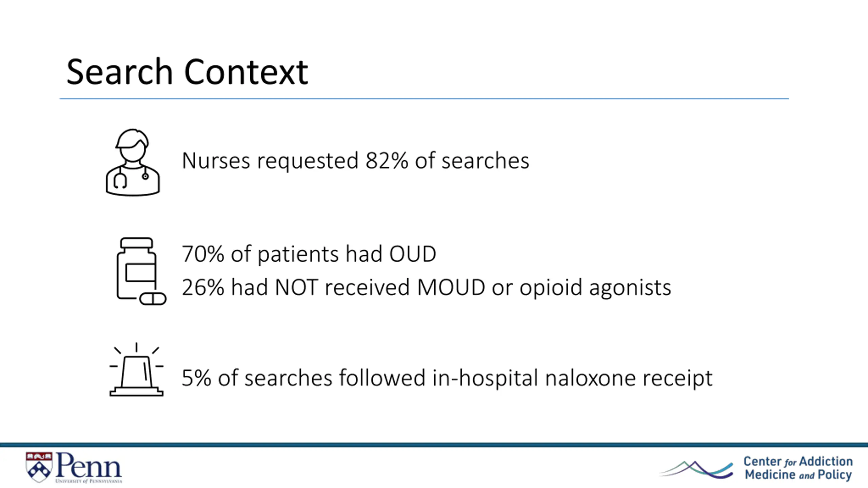Screen dimensions: 868x488
Task: Click the emergency siren light icon
Action: click(x=136, y=369)
